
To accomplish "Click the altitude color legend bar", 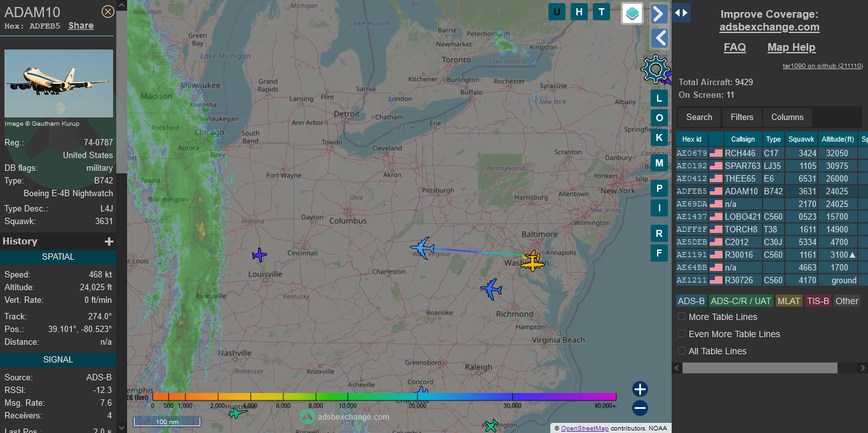I will pyautogui.click(x=384, y=397).
